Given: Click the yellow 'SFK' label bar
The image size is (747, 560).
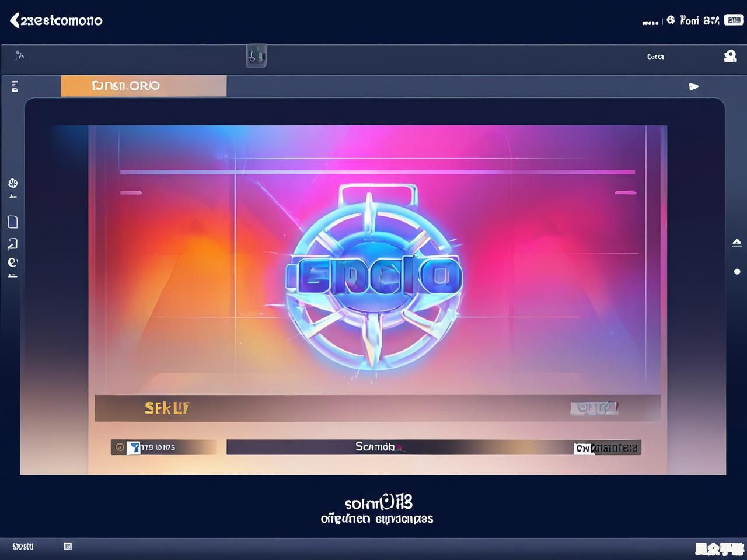Looking at the screenshot, I should [x=167, y=408].
